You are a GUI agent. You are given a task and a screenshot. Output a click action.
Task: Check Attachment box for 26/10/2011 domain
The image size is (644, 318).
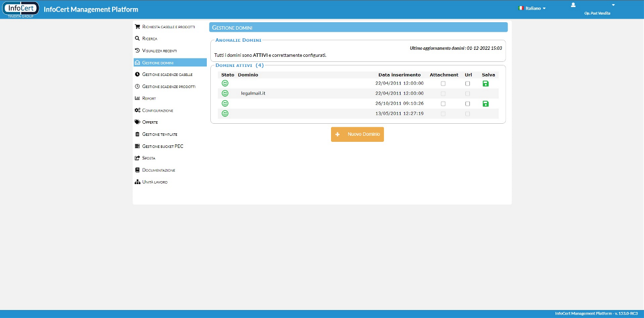tap(443, 104)
